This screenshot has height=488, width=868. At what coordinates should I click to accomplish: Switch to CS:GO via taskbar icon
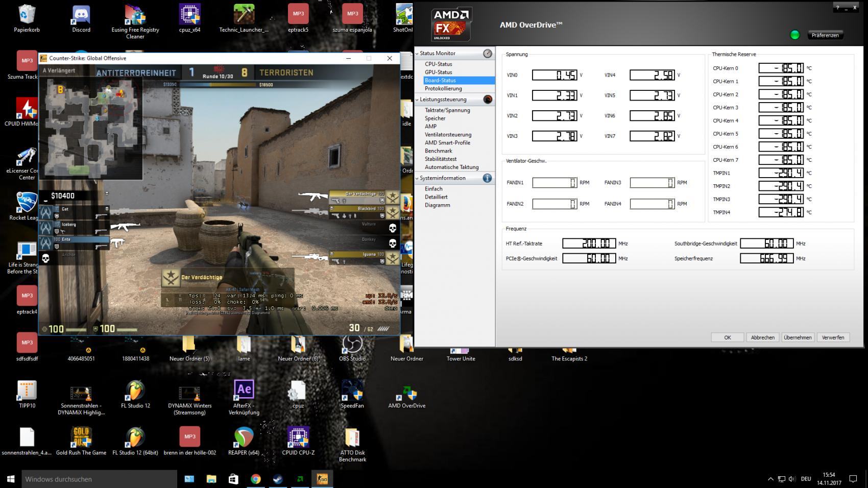click(322, 479)
